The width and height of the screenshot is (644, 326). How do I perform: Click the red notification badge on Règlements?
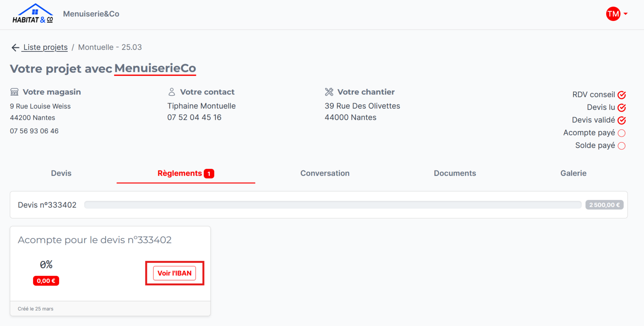click(x=209, y=174)
